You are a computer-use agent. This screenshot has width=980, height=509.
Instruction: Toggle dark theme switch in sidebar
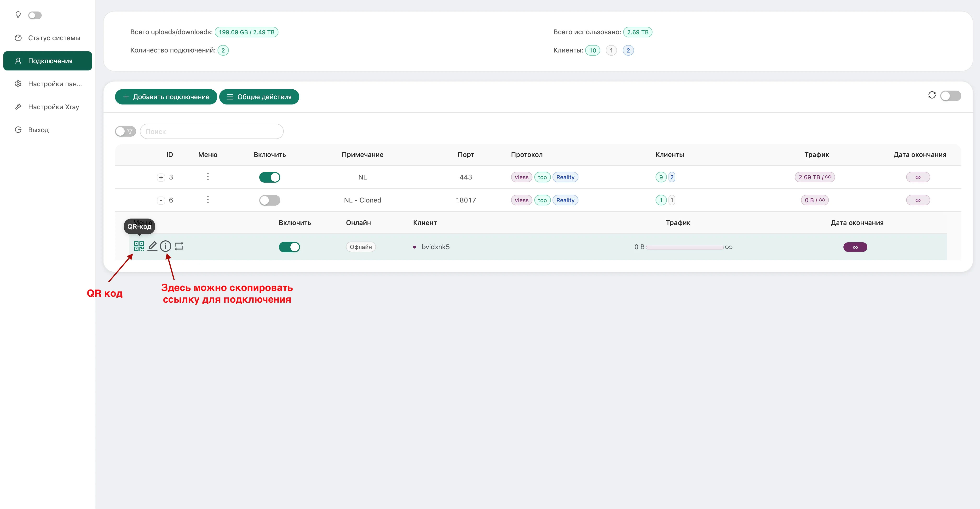tap(35, 15)
